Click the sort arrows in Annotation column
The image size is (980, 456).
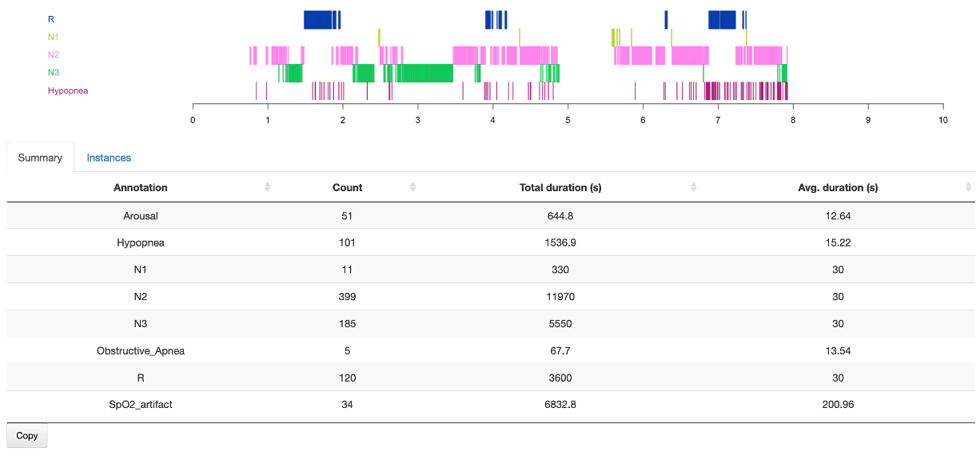(x=268, y=187)
